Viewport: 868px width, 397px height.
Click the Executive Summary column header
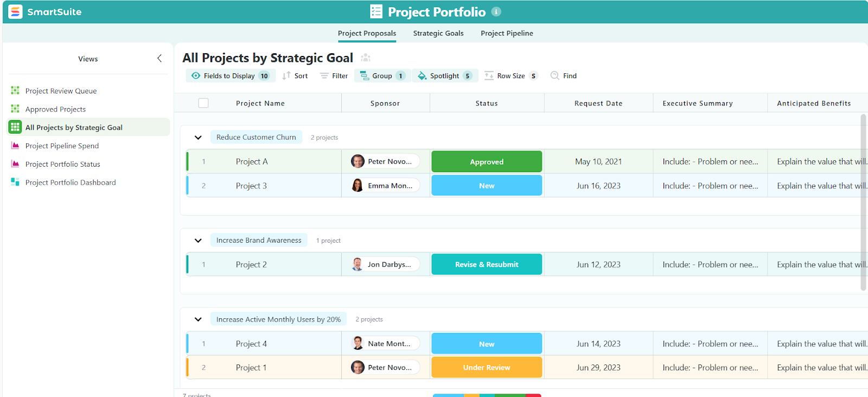pos(710,103)
